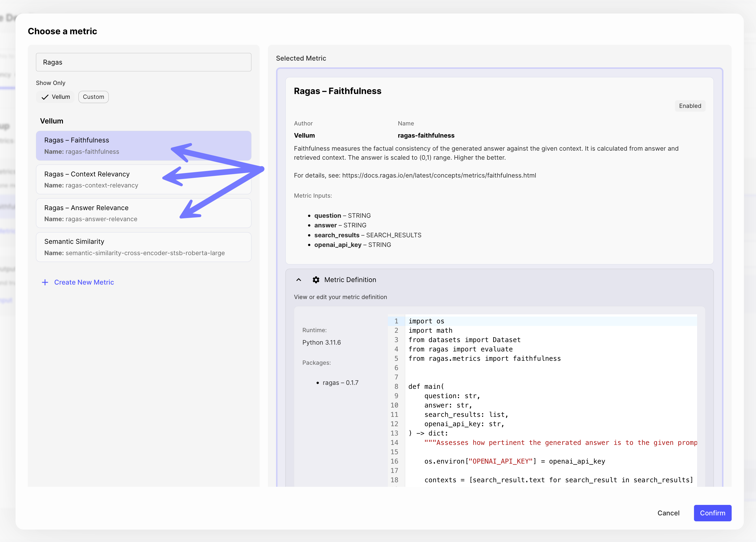Focus the Ragas search input field

click(143, 62)
